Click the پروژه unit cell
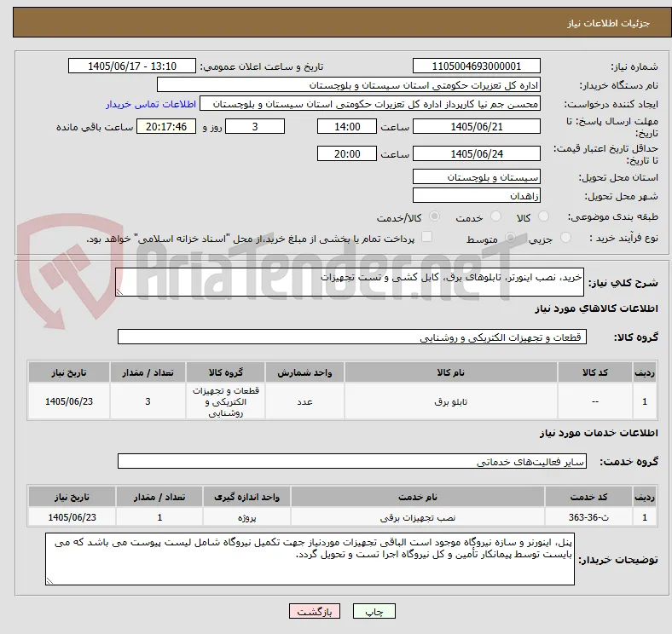 tap(246, 517)
